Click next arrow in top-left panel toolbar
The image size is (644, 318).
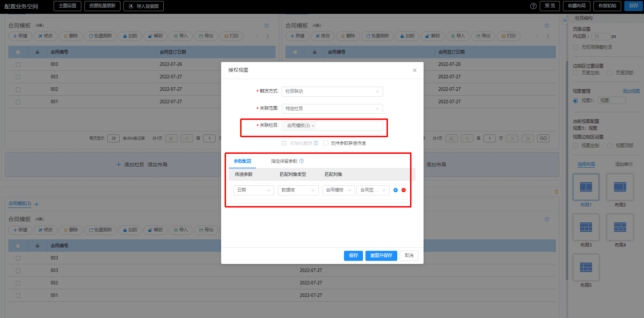coord(267,36)
